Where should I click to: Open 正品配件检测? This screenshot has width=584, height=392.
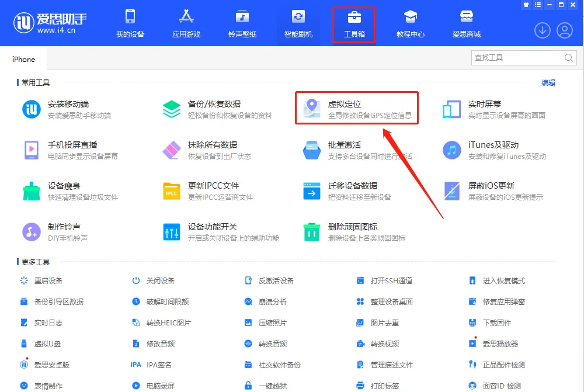pos(496,365)
